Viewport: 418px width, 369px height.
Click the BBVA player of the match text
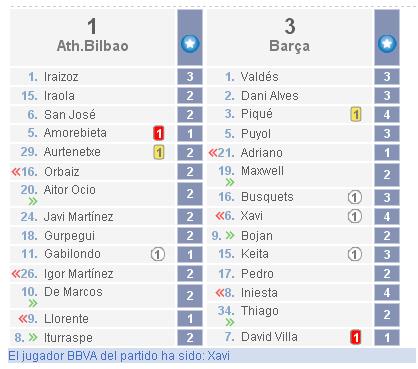119,356
